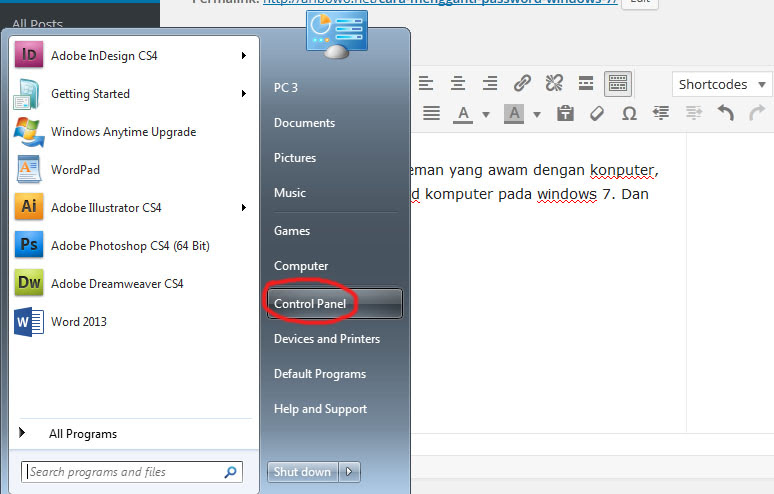Open Adobe InDesign CS4 from Start menu
The height and width of the screenshot is (494, 774).
click(x=104, y=56)
